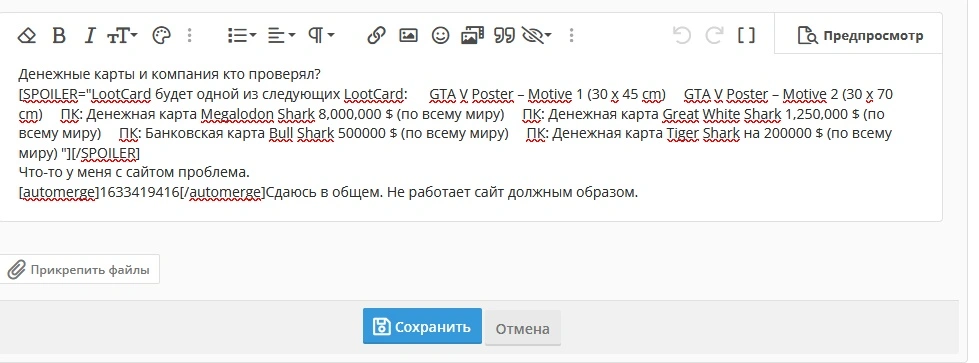Click the Сохранить save button
This screenshot has width=979, height=363.
click(x=422, y=326)
